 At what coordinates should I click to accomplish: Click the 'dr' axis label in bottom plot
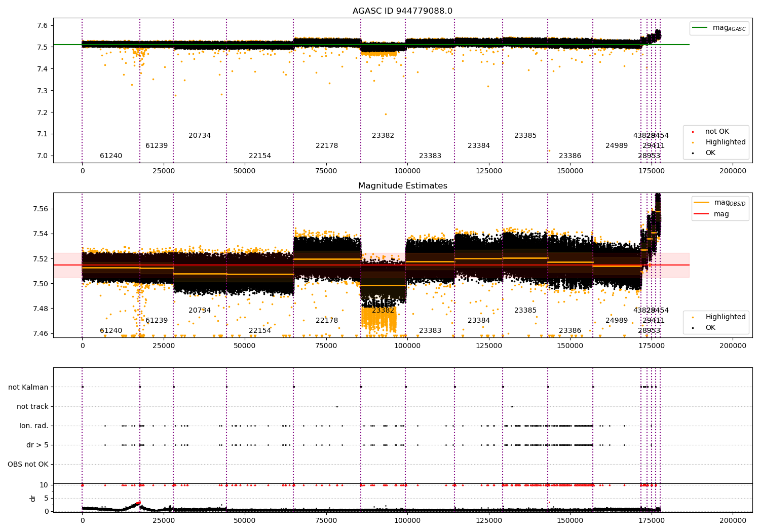click(33, 498)
